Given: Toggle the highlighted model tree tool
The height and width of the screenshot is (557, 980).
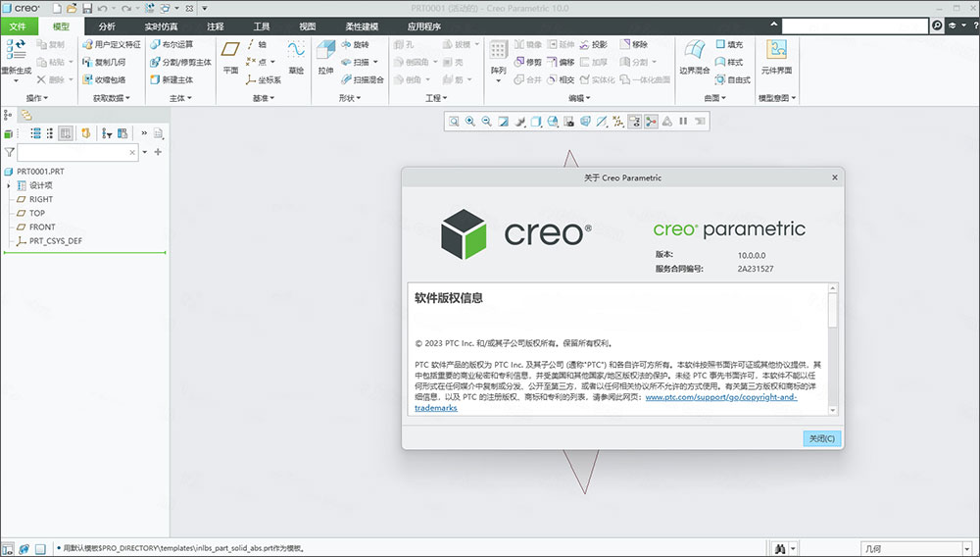Looking at the screenshot, I should tap(66, 133).
